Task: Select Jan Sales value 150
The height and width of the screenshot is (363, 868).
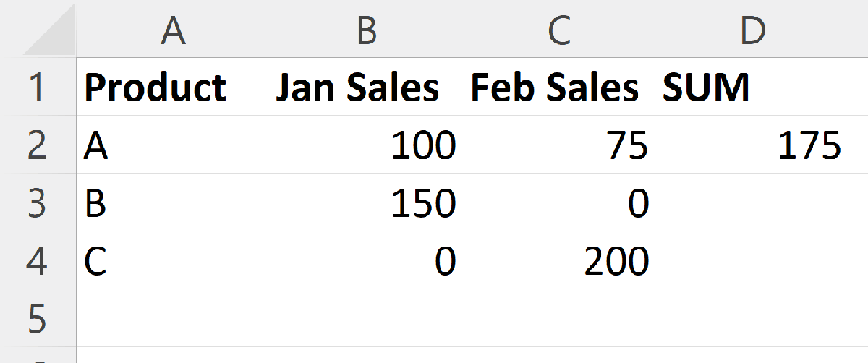Action: click(x=423, y=204)
